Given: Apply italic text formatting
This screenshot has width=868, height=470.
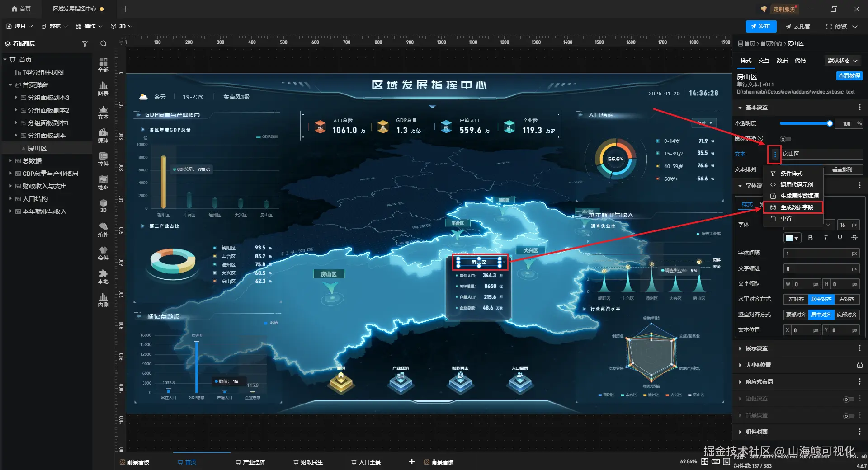Looking at the screenshot, I should 825,238.
